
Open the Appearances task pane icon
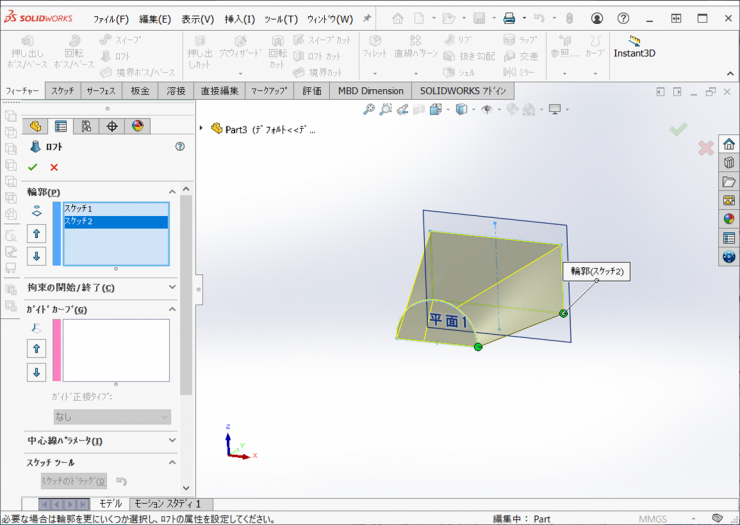click(x=728, y=219)
